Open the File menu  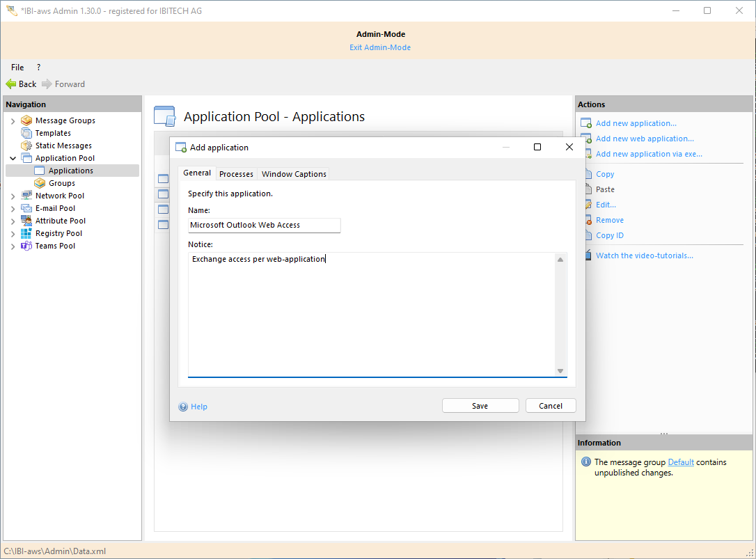coord(17,68)
